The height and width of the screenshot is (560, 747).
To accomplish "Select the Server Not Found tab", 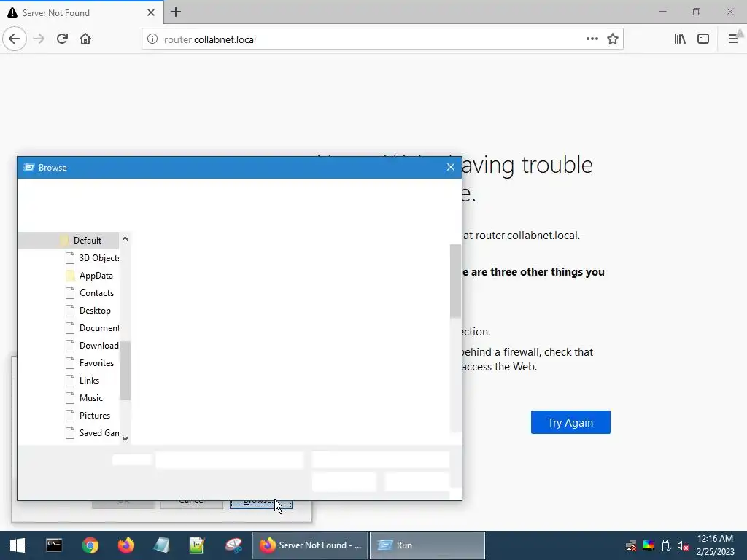I will (x=82, y=12).
